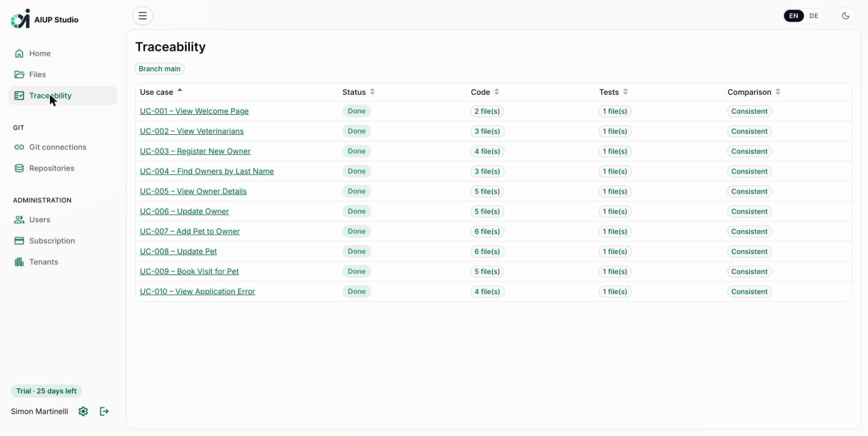Switch to dark mode moon icon
868x436 pixels.
[x=846, y=16]
